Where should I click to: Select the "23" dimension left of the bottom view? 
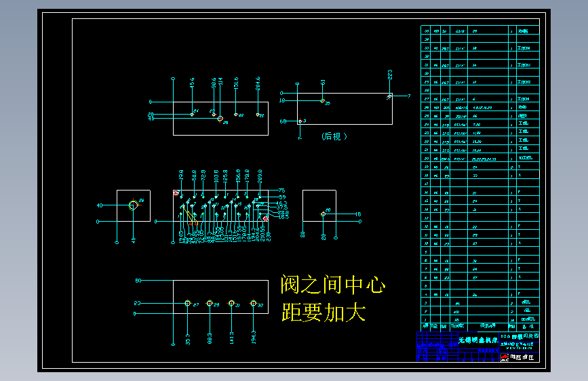tap(137, 303)
